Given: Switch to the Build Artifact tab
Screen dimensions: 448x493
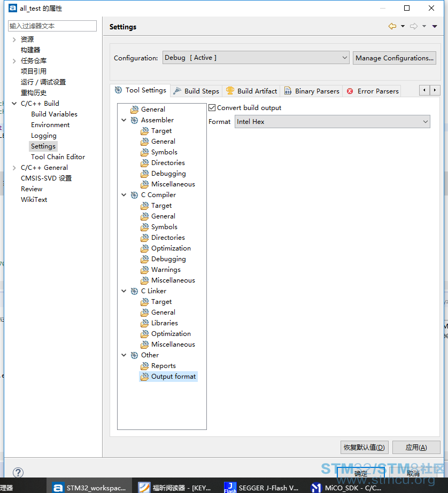Looking at the screenshot, I should (x=251, y=91).
